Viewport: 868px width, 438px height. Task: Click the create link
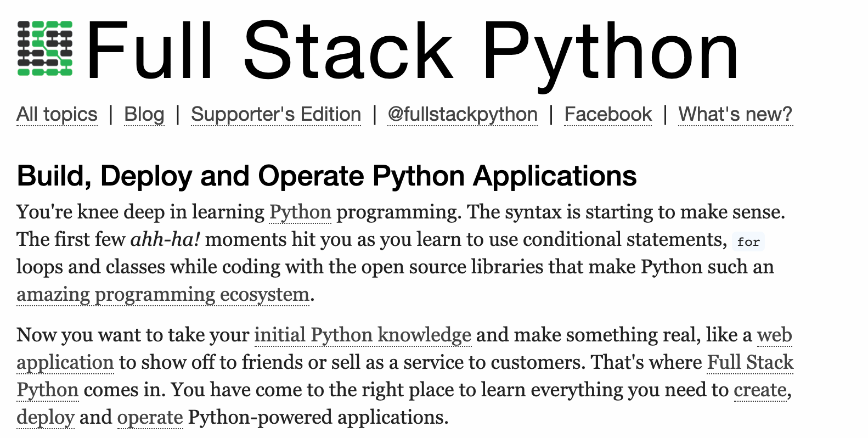point(760,390)
